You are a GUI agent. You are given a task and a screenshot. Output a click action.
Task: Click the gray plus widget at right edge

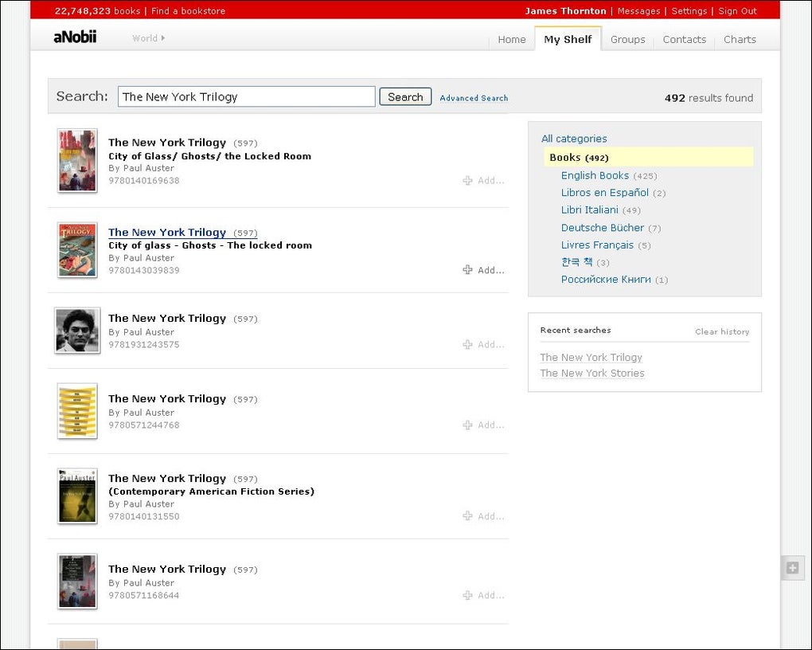(x=792, y=568)
